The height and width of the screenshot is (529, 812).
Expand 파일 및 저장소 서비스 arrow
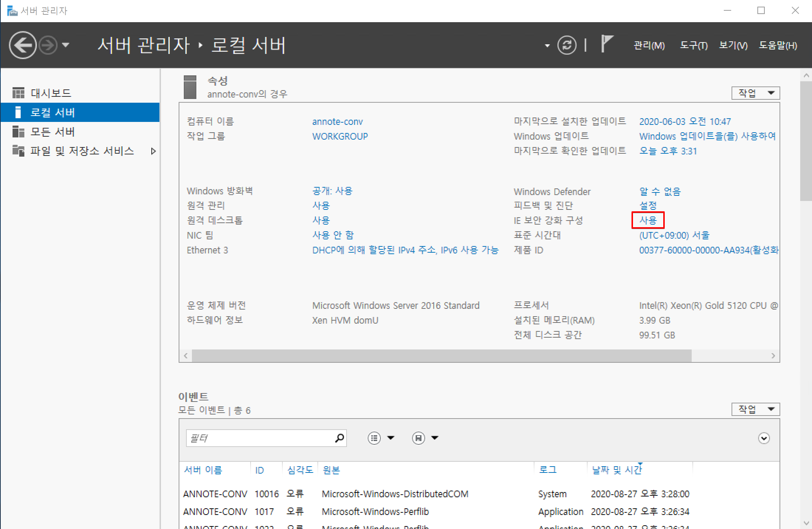point(153,151)
